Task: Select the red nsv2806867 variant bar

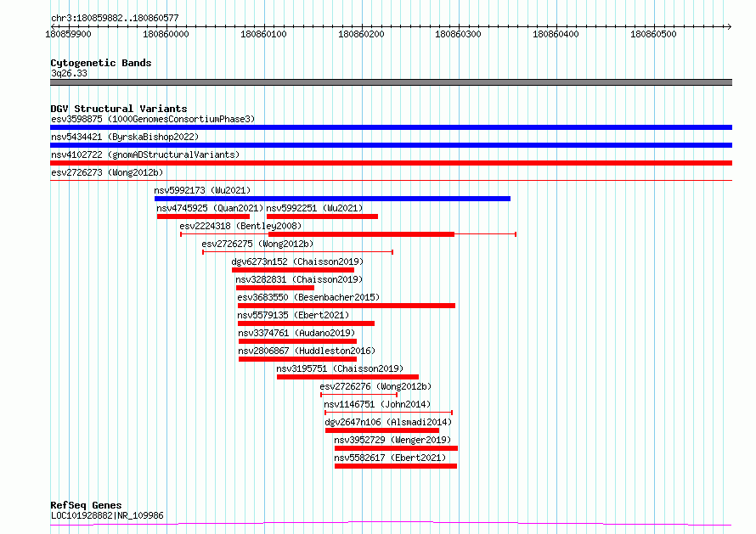Action: (297, 359)
